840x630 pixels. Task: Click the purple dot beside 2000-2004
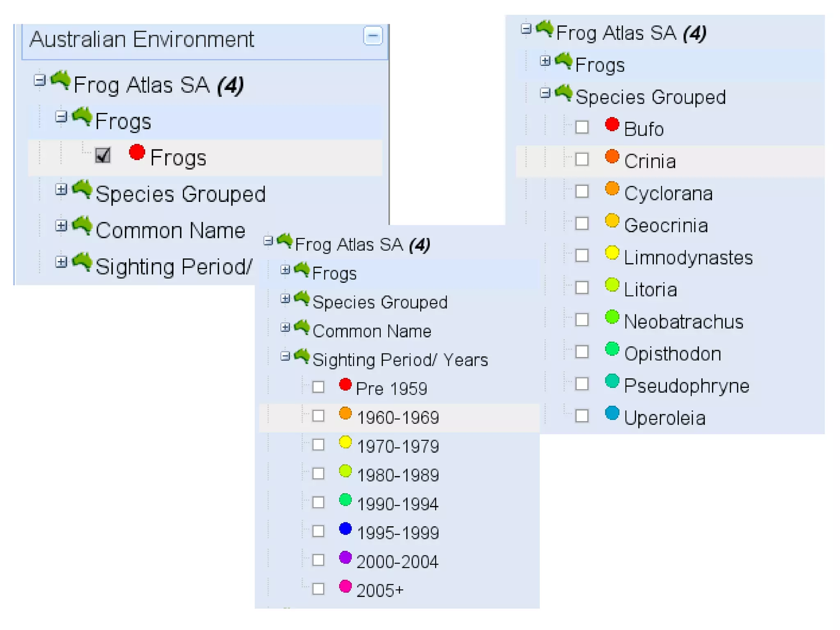click(345, 557)
